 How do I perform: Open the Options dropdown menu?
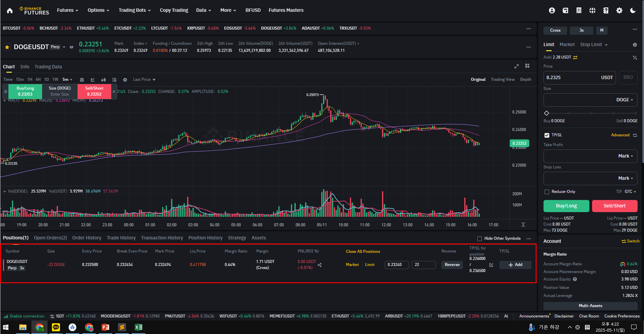[x=98, y=10]
